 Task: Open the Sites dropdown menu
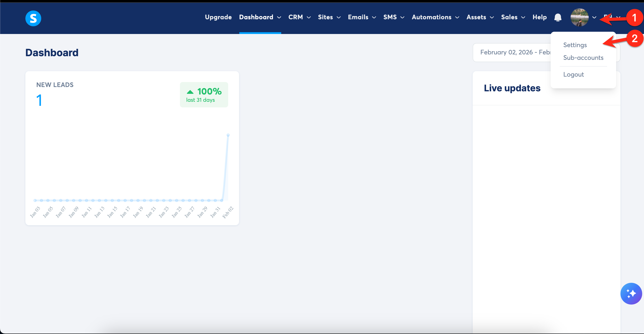(x=329, y=17)
